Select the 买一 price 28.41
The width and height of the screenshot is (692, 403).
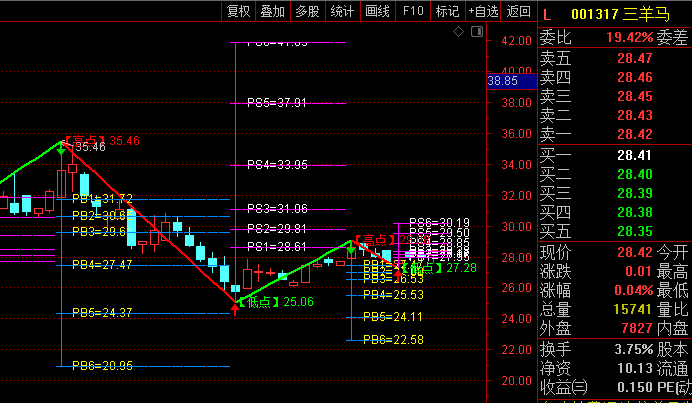[635, 155]
